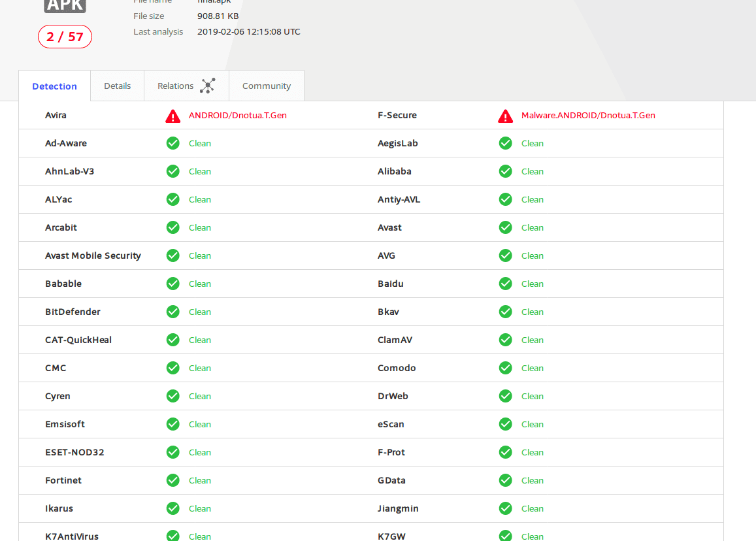
Task: Click the green checkmark next to Ad-Aware
Action: point(173,143)
